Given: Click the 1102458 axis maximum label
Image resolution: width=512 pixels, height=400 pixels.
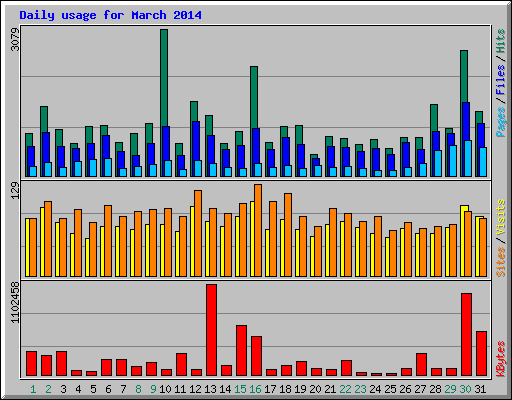Looking at the screenshot, I should click(15, 302).
